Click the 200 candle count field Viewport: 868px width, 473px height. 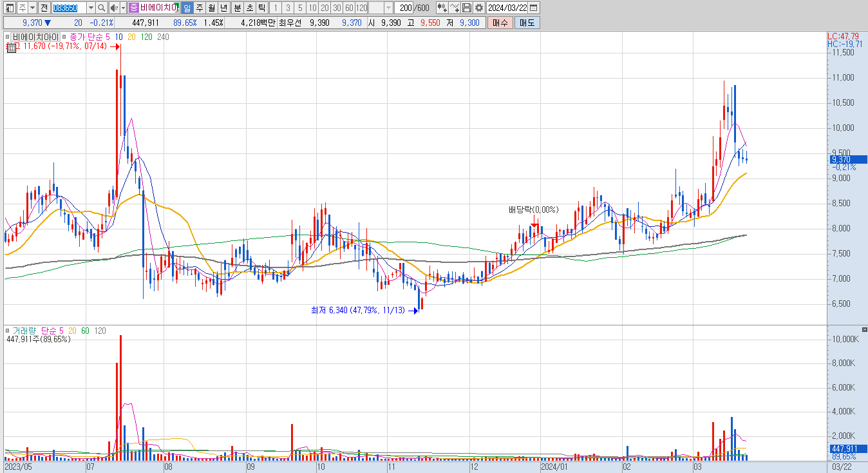coord(404,8)
